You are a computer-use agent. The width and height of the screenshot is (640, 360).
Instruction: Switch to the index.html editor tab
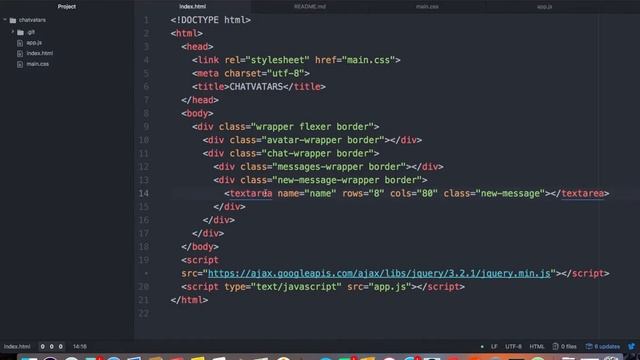(193, 7)
